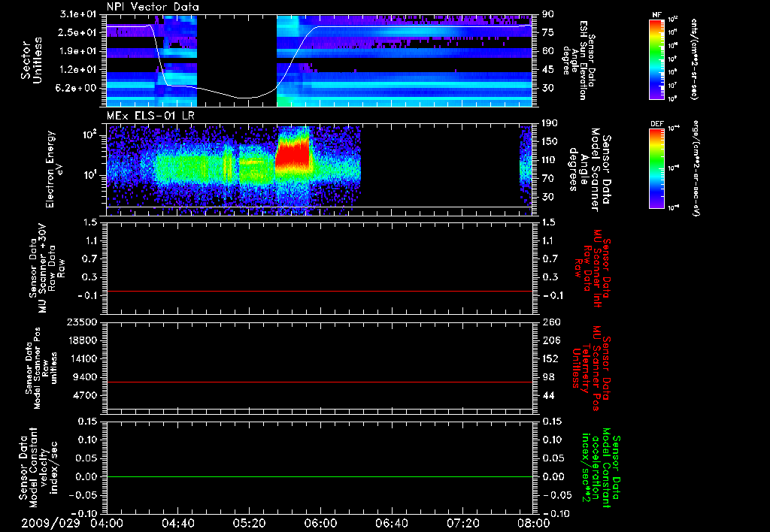Click the '2009/029' date label
Screen dimensions: 770x532
[50, 523]
